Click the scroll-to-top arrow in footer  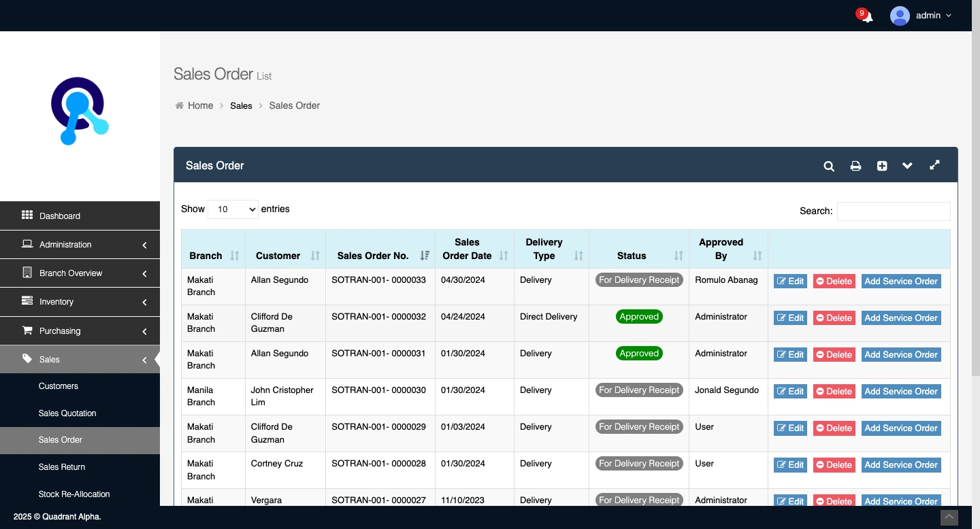(949, 517)
